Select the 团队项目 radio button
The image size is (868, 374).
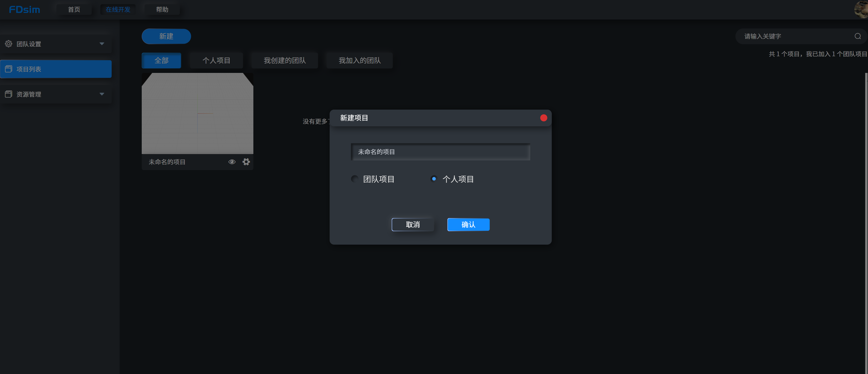(354, 179)
